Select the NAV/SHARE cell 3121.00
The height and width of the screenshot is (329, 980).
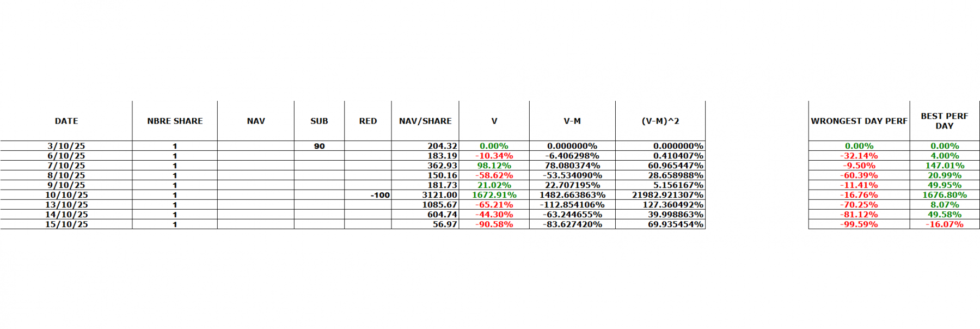pos(439,195)
